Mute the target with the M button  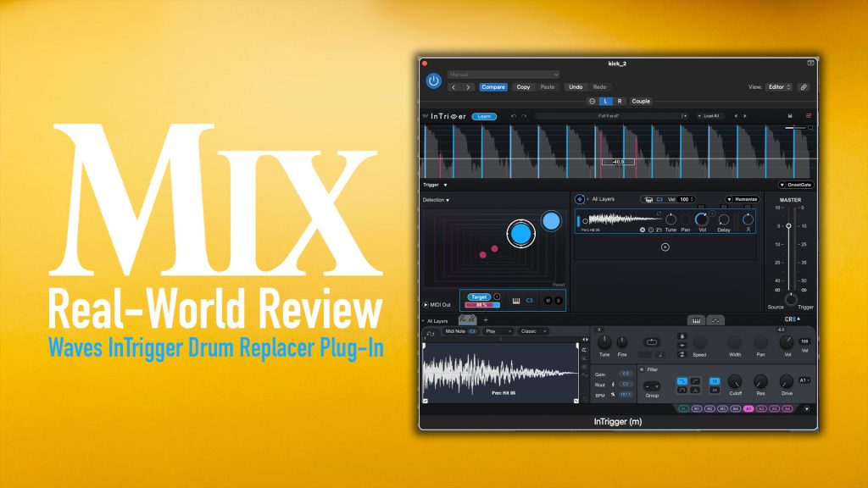pos(548,300)
